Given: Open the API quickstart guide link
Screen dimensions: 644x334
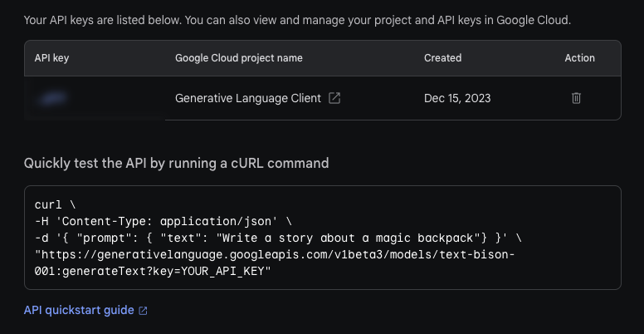Looking at the screenshot, I should [x=79, y=310].
